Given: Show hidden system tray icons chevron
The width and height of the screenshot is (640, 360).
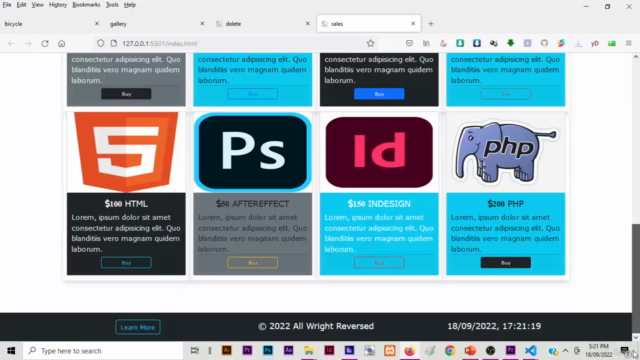Looking at the screenshot, I should point(565,351).
